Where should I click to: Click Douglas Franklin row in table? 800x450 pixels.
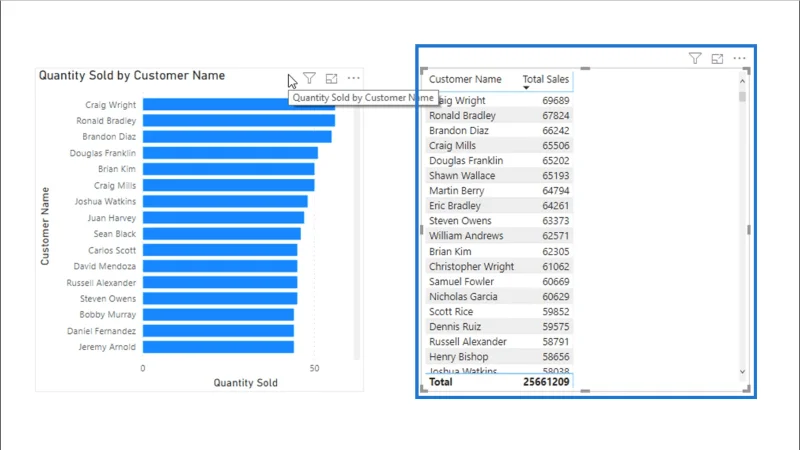498,161
